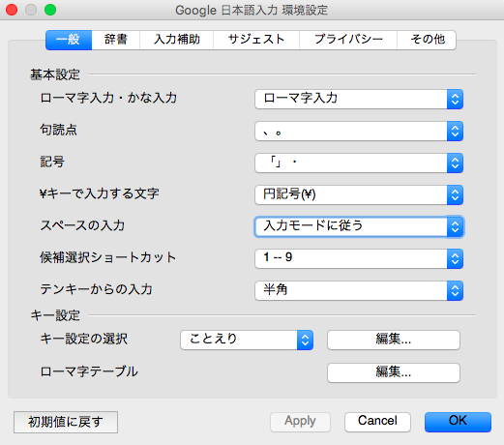Open the テンキーからの入力 dropdown
504x445 pixels.
[x=359, y=290]
